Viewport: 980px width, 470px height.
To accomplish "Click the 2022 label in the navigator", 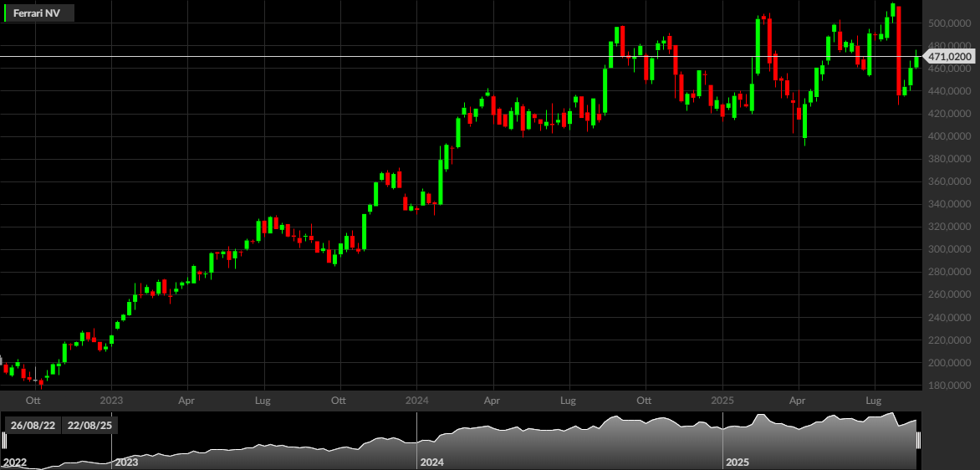I will point(15,463).
